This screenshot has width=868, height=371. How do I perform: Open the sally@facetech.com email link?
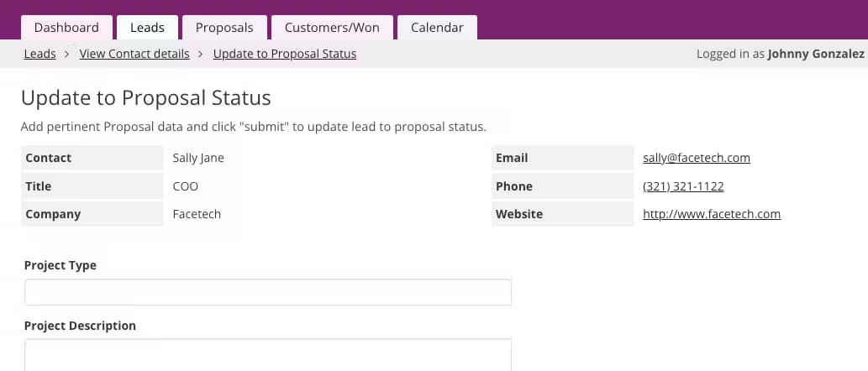(x=697, y=158)
